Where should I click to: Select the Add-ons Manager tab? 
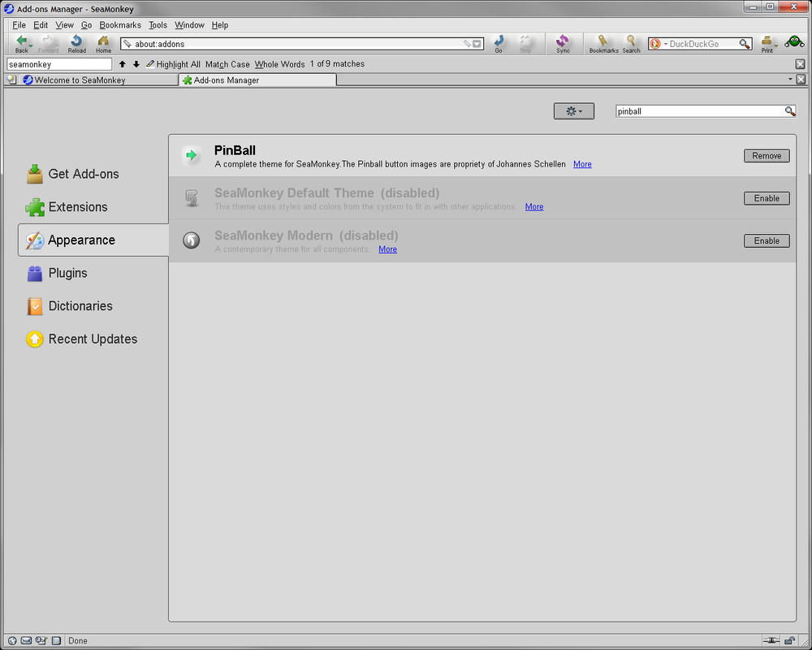coord(257,80)
